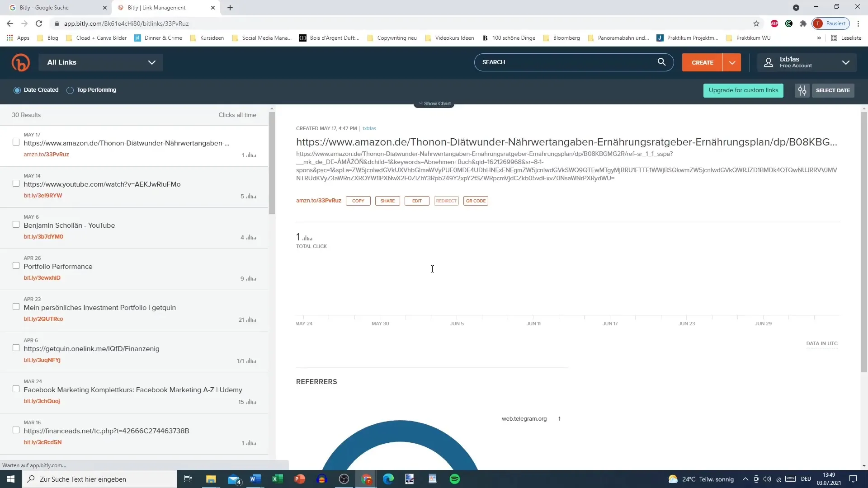The image size is (868, 488).
Task: Open Spotify from taskbar
Action: (455, 479)
